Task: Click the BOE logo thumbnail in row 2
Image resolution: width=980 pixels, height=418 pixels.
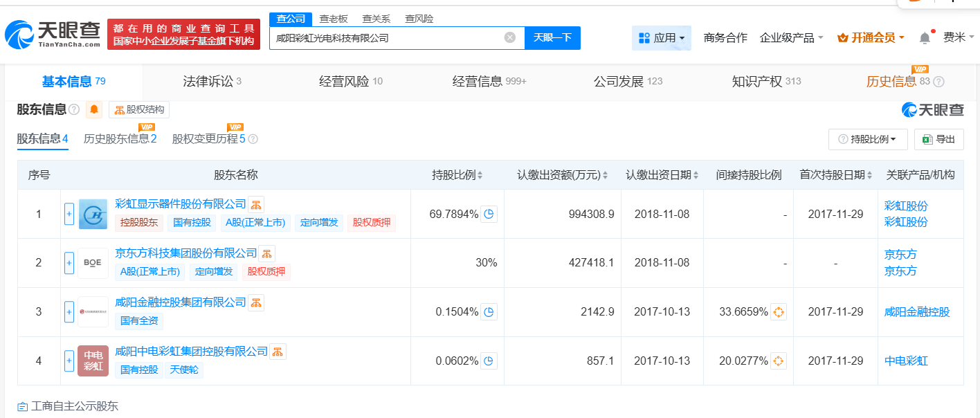Action: pos(92,262)
